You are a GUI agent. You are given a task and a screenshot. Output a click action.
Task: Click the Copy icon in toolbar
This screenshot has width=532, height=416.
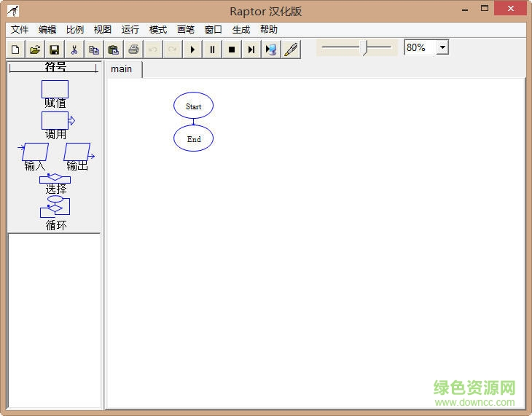(93, 50)
